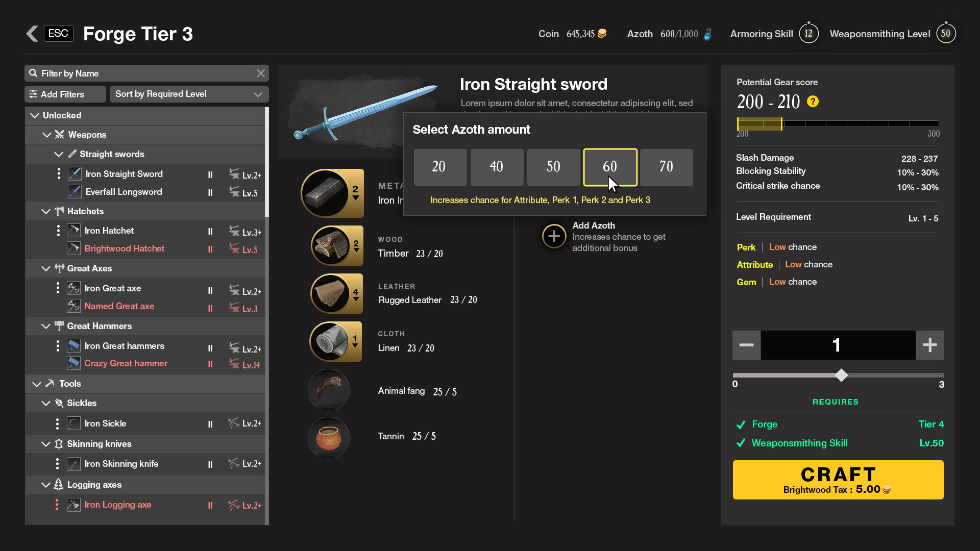Collapse the Tools section
Screen dimensions: 980x551
pyautogui.click(x=36, y=384)
